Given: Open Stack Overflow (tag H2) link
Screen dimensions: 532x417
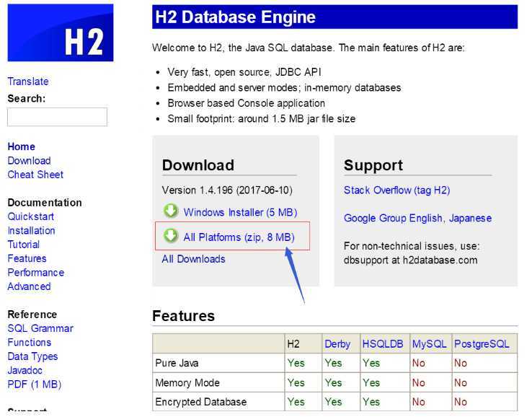Looking at the screenshot, I should tap(397, 190).
